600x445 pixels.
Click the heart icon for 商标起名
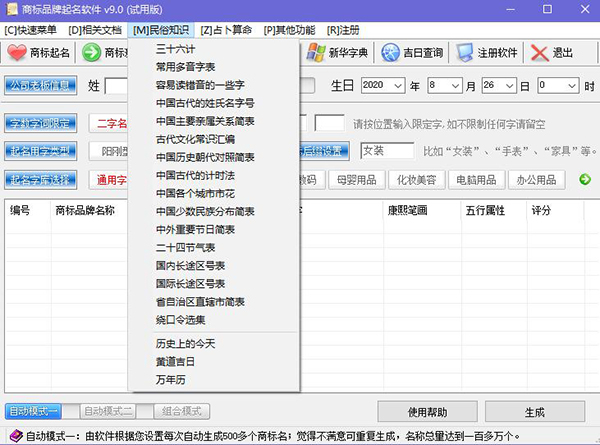[x=17, y=53]
